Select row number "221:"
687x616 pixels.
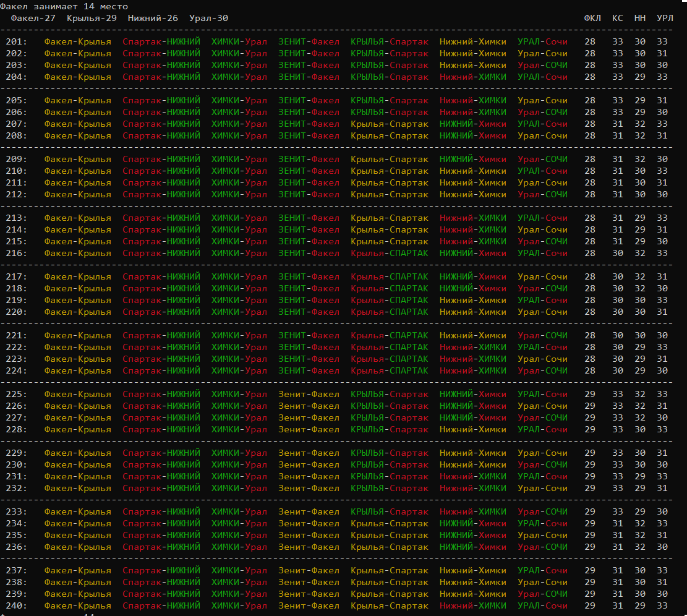(x=17, y=336)
